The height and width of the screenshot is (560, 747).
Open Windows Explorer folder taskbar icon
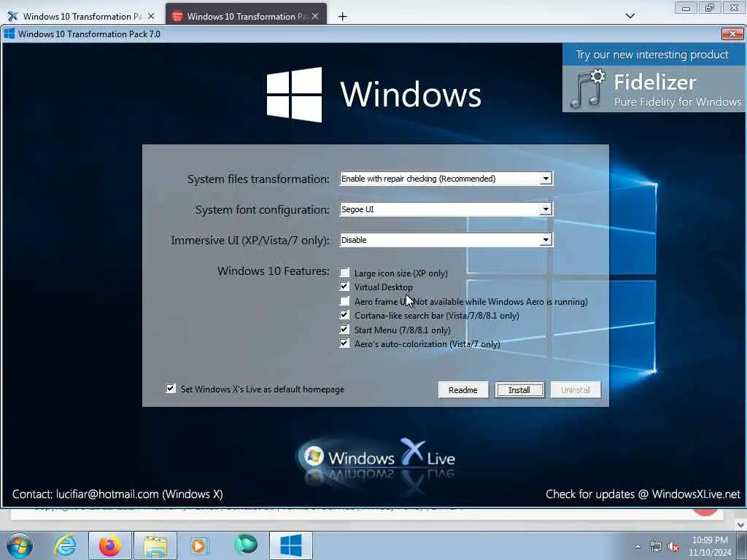155,545
